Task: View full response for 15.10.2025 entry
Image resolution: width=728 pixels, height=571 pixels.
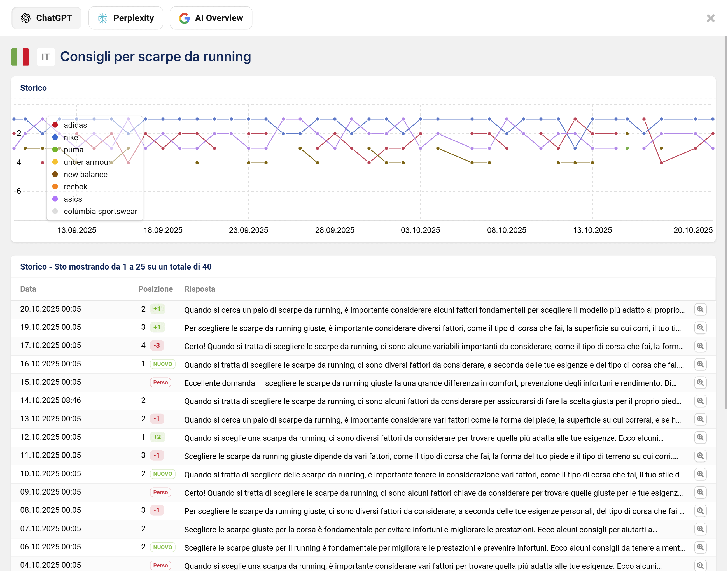Action: coord(700,382)
